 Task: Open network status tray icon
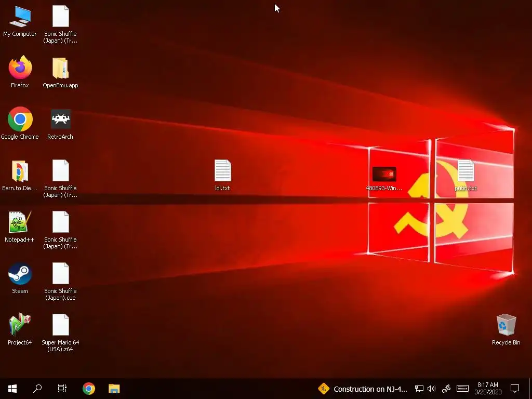tap(419, 389)
